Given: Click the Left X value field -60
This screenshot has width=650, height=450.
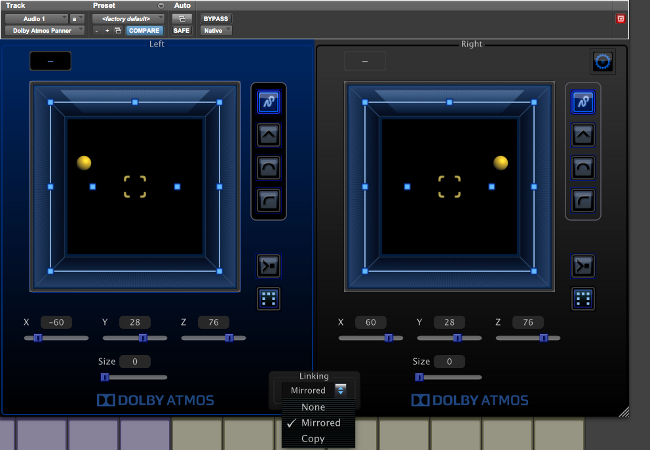Looking at the screenshot, I should [x=56, y=322].
